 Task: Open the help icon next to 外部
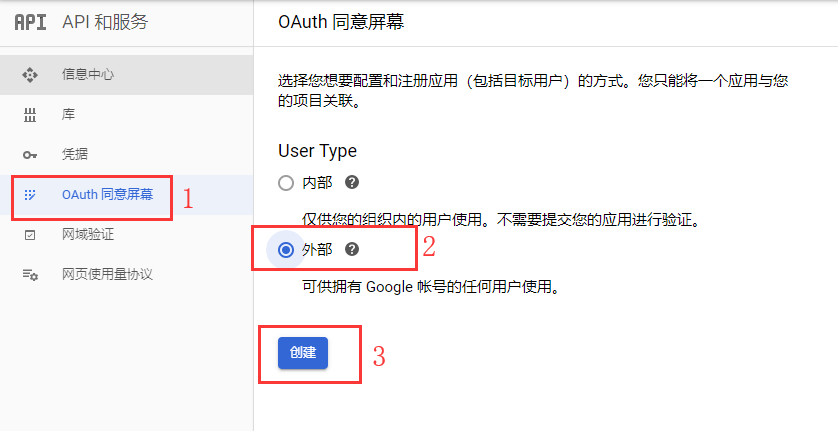point(352,249)
